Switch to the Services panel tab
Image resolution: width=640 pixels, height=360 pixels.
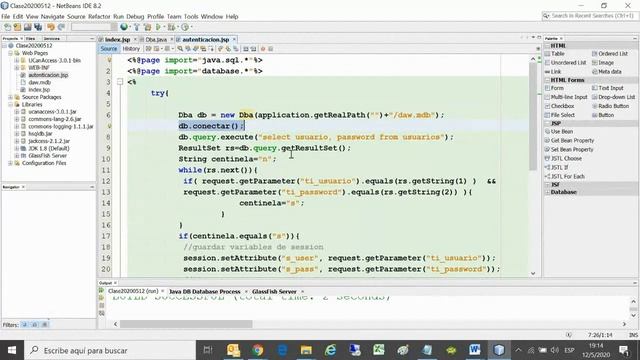[51, 38]
